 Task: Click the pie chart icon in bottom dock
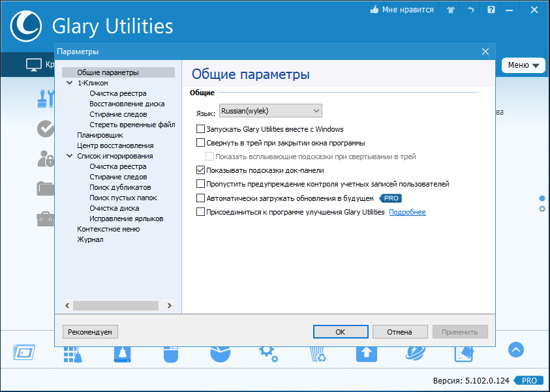point(221,354)
